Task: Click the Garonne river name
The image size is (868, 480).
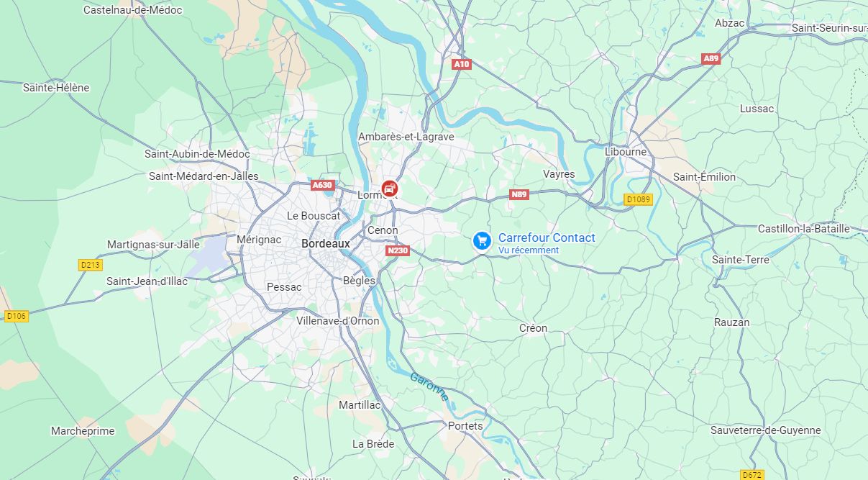Action: pyautogui.click(x=429, y=387)
